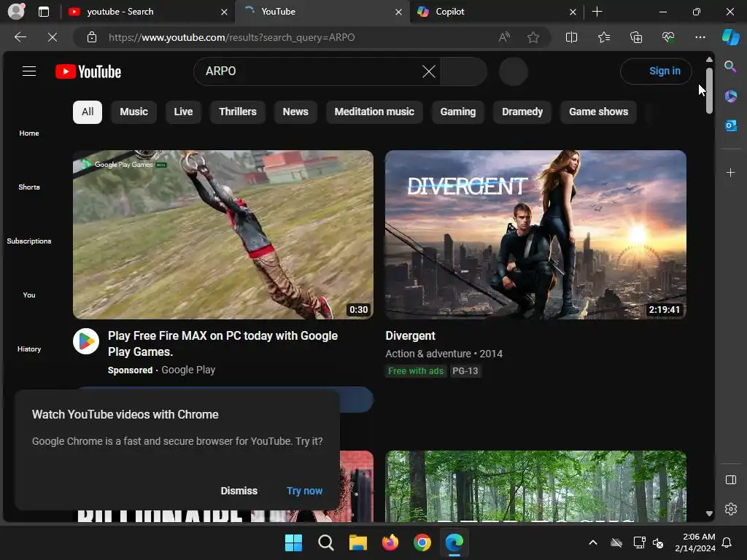Open Edge Collections
Screen dimensions: 747x560
coord(636,37)
